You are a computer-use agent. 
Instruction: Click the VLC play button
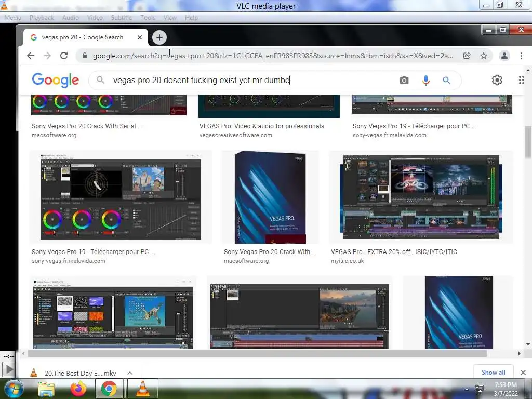(x=8, y=369)
